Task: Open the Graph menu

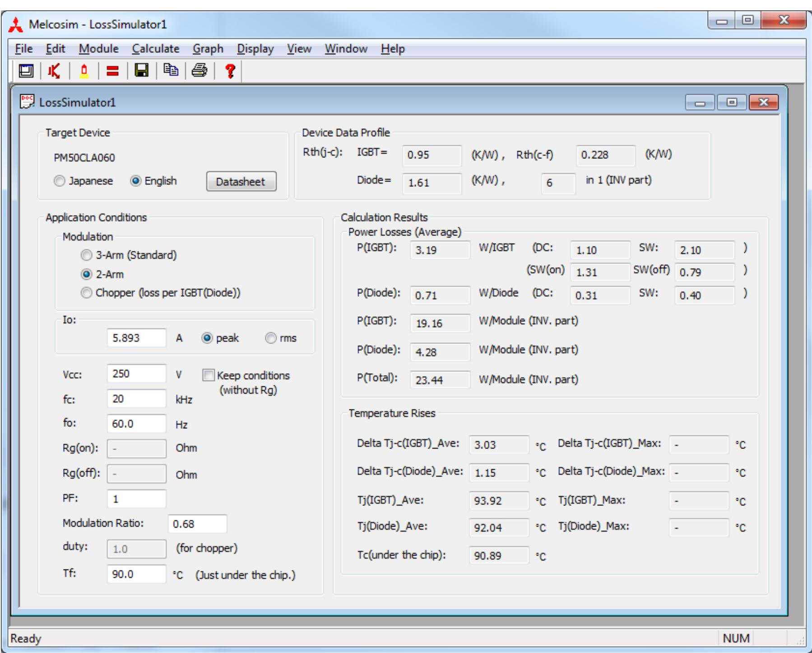Action: (208, 49)
